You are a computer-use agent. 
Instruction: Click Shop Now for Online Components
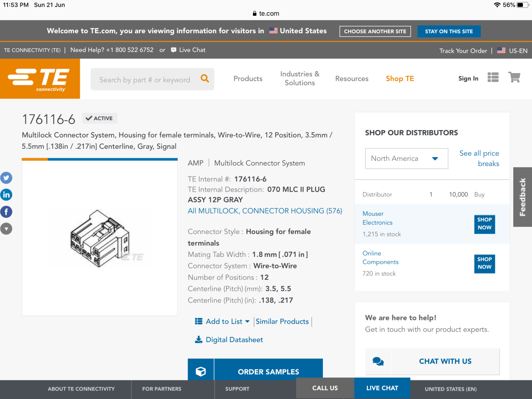click(x=485, y=264)
